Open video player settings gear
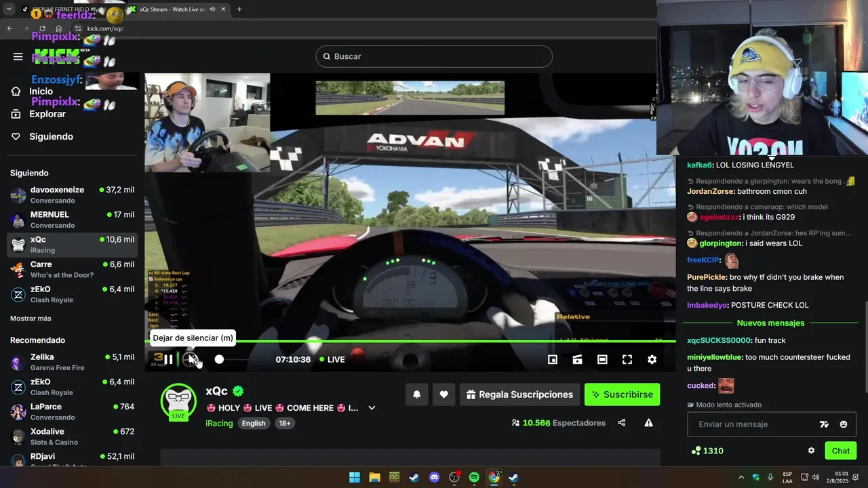The image size is (868, 488). pos(652,359)
